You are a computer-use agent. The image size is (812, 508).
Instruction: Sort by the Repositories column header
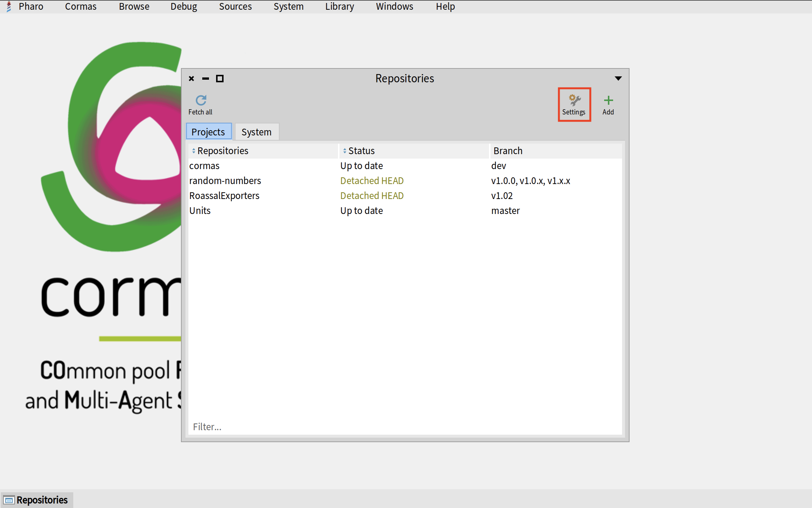[x=222, y=151]
